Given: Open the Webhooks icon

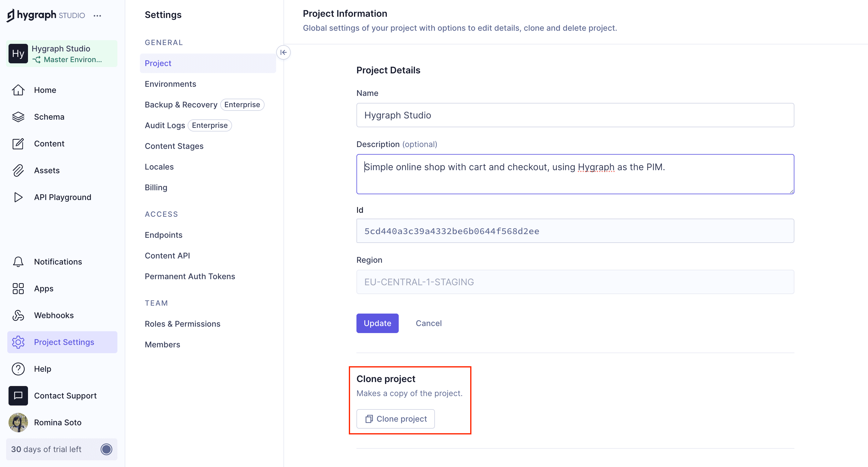Looking at the screenshot, I should tap(18, 315).
